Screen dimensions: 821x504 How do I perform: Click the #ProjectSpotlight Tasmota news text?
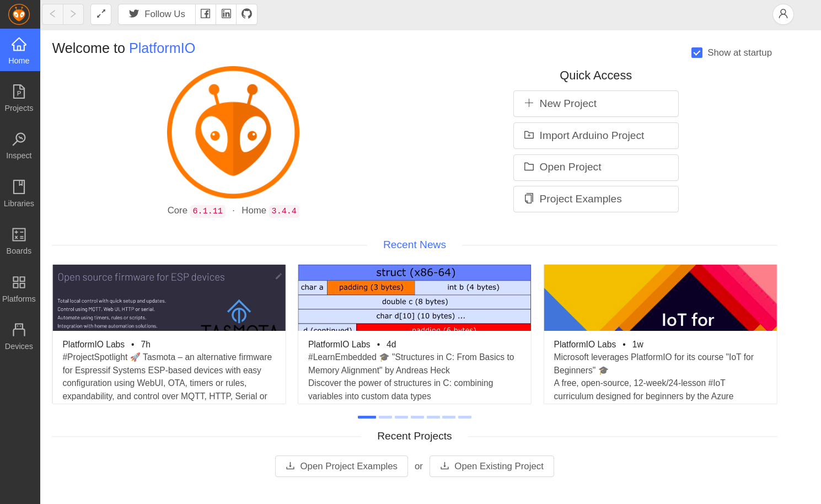[x=168, y=377]
